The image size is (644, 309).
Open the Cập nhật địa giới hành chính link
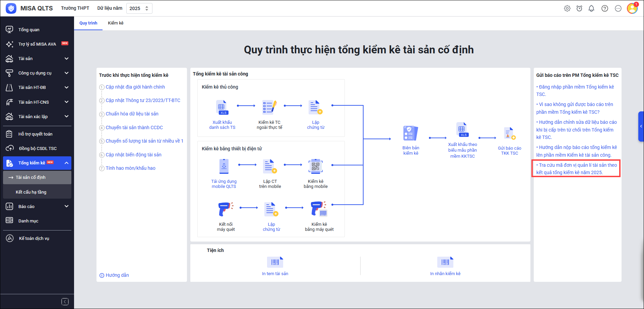(135, 87)
